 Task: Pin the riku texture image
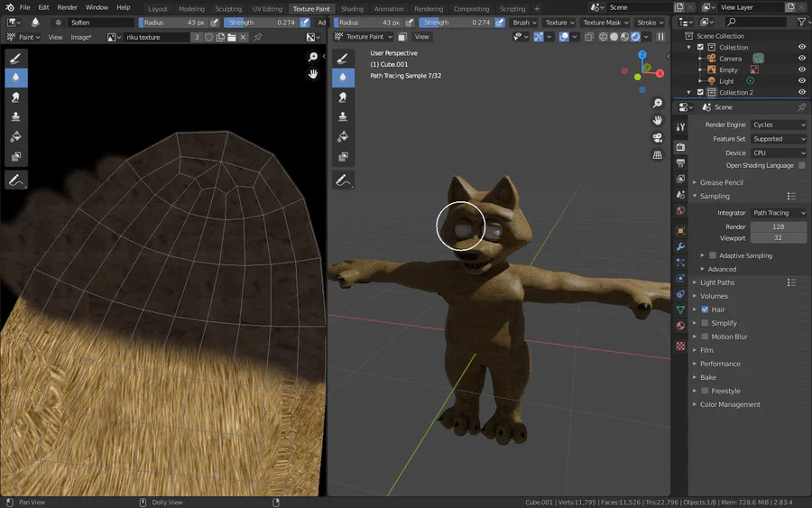coord(257,37)
